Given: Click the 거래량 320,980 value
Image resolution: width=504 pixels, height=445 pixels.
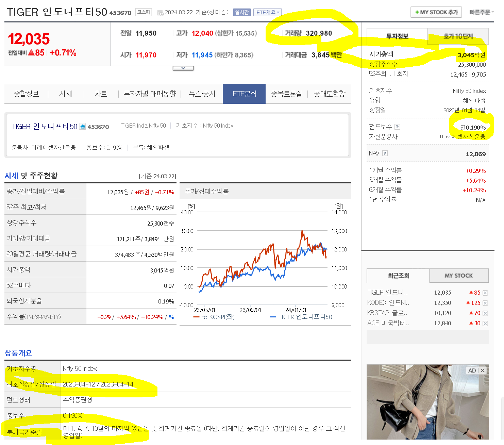Looking at the screenshot, I should tap(319, 33).
